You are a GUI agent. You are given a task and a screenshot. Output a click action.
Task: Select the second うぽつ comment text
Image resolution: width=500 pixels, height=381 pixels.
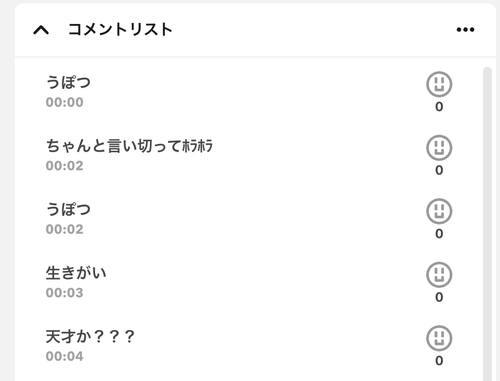coord(68,209)
